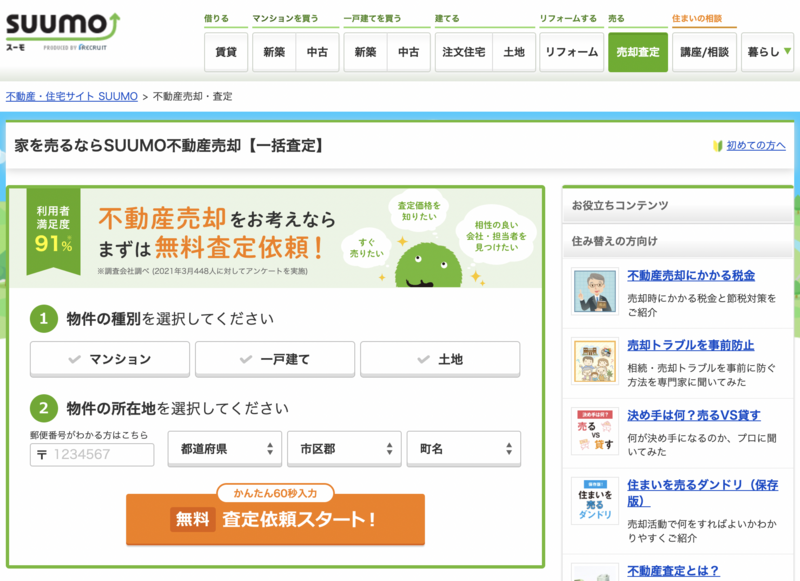Expand the 暮らし dropdown menu
The height and width of the screenshot is (581, 800).
point(768,52)
